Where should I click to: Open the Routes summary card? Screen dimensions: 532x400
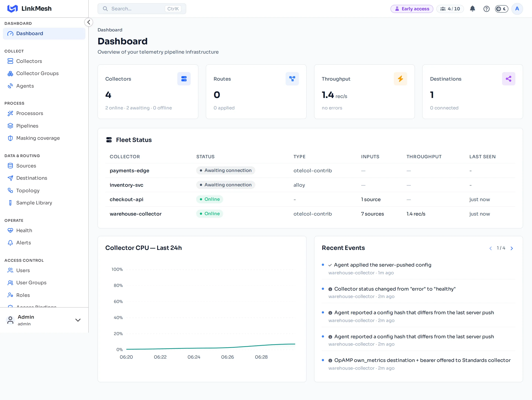(256, 92)
